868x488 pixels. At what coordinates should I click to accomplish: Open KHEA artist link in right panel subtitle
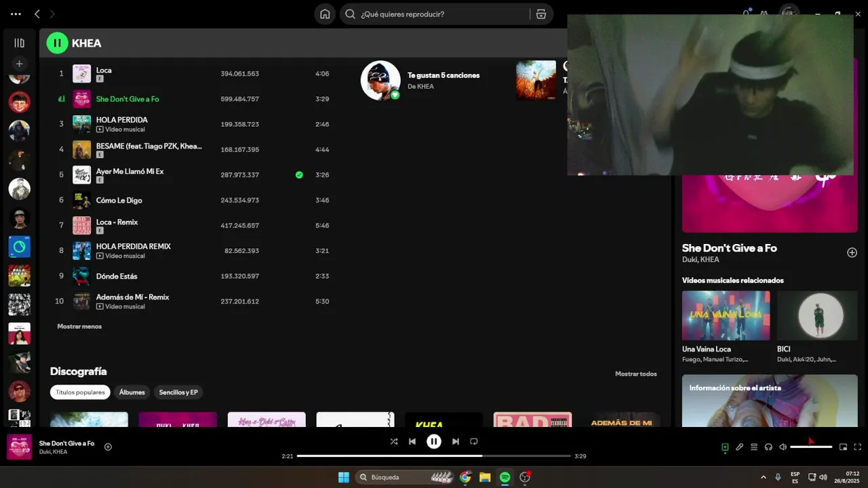[709, 260]
